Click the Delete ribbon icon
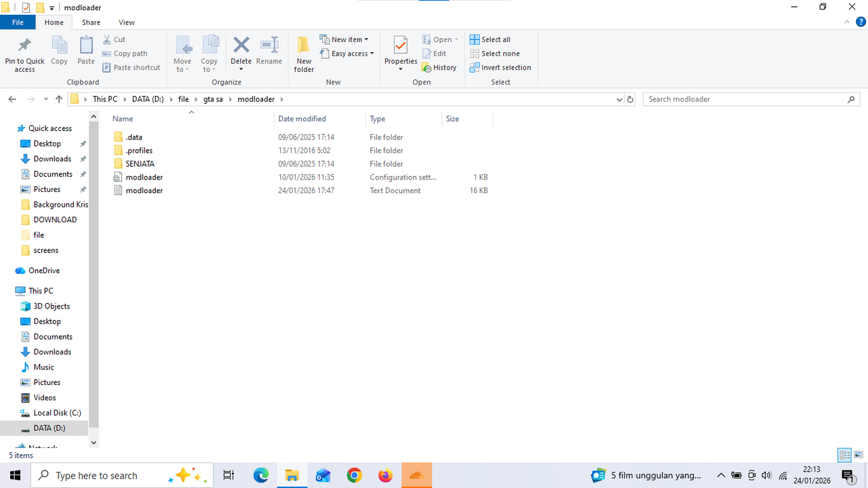This screenshot has height=488, width=868. (x=241, y=54)
